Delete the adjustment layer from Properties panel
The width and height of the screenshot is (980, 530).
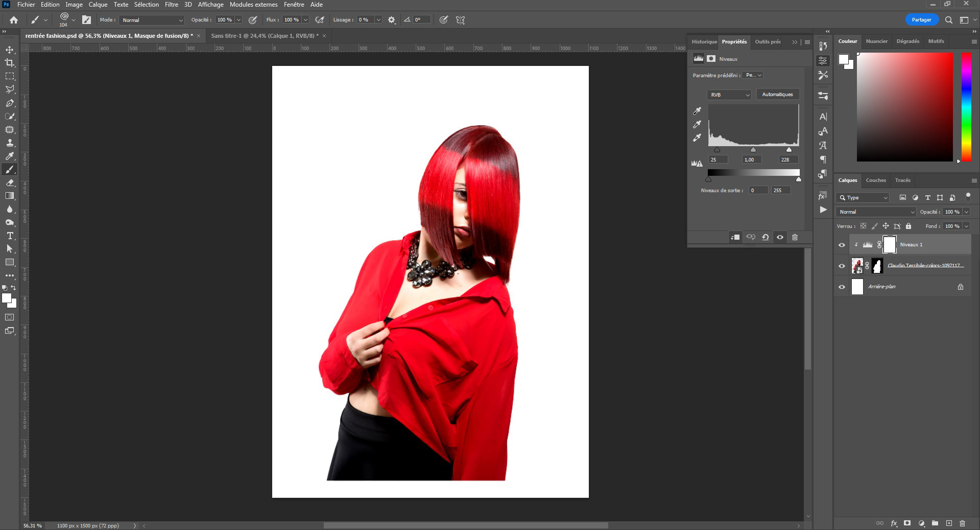795,237
